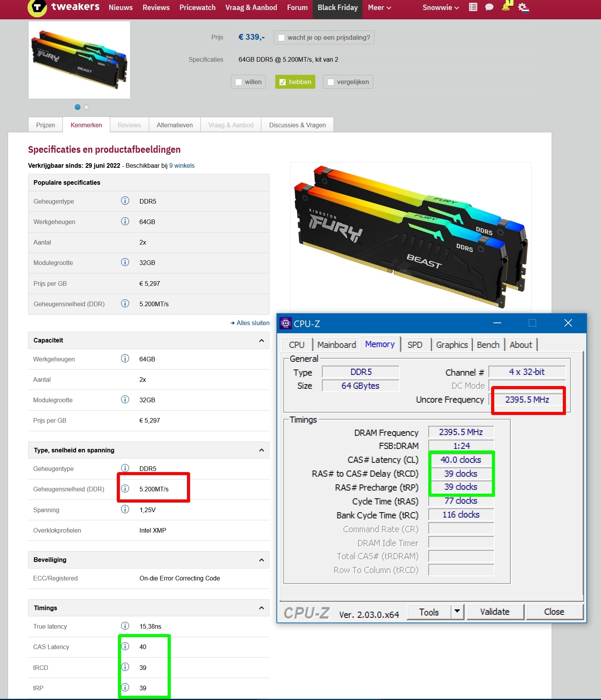The image size is (601, 700).
Task: Switch to the About tab in CPU-Z
Action: pos(521,345)
